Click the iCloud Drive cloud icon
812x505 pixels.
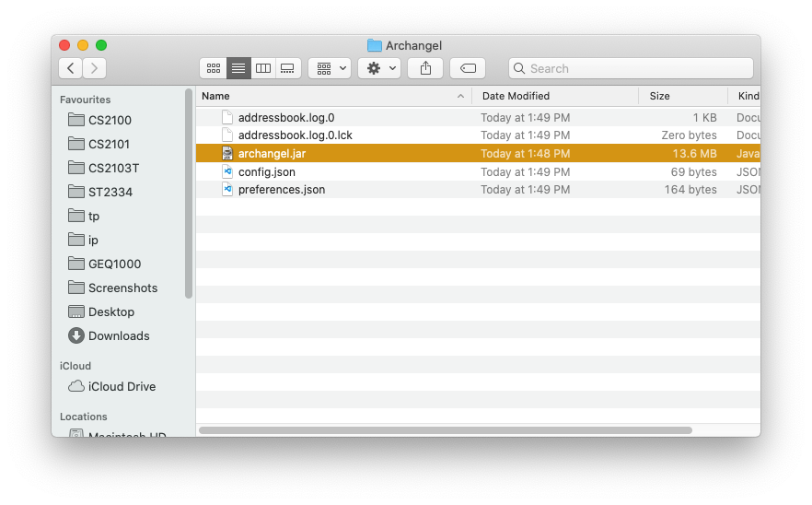tap(76, 386)
